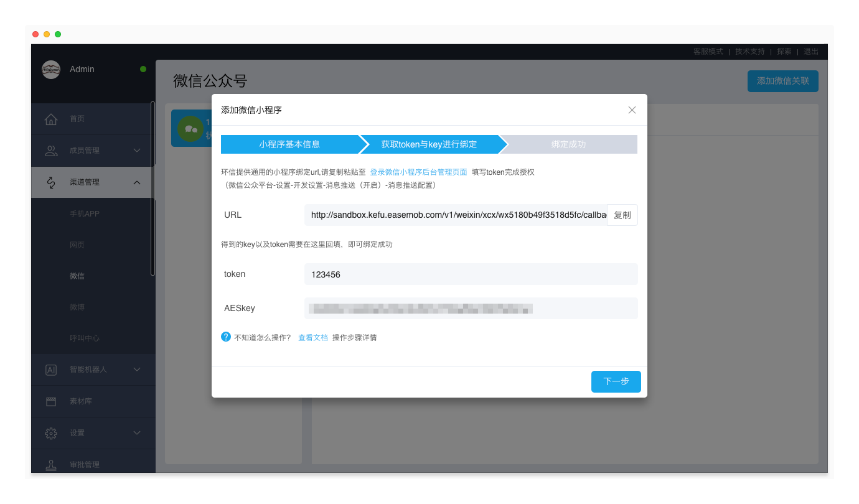Click the 复制 copy URL button

coord(622,215)
